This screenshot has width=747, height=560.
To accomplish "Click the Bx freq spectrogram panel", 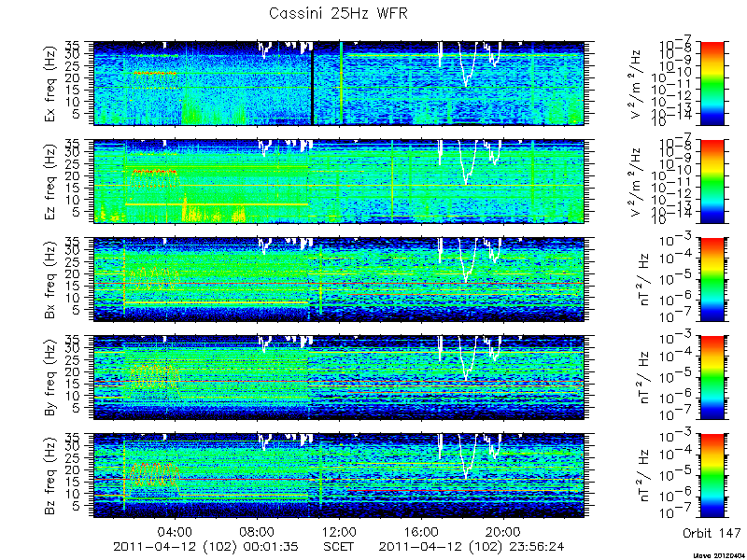I will coord(339,279).
